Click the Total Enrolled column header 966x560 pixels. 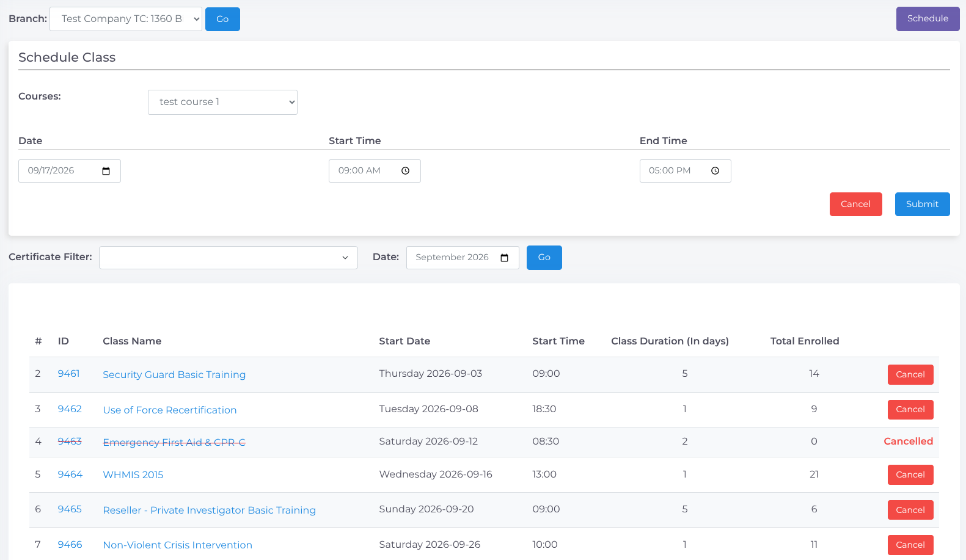pos(805,341)
